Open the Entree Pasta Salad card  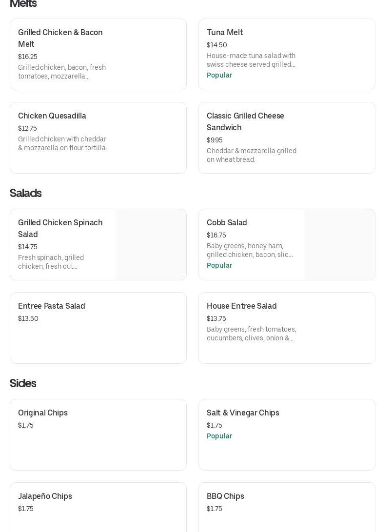pos(52,306)
